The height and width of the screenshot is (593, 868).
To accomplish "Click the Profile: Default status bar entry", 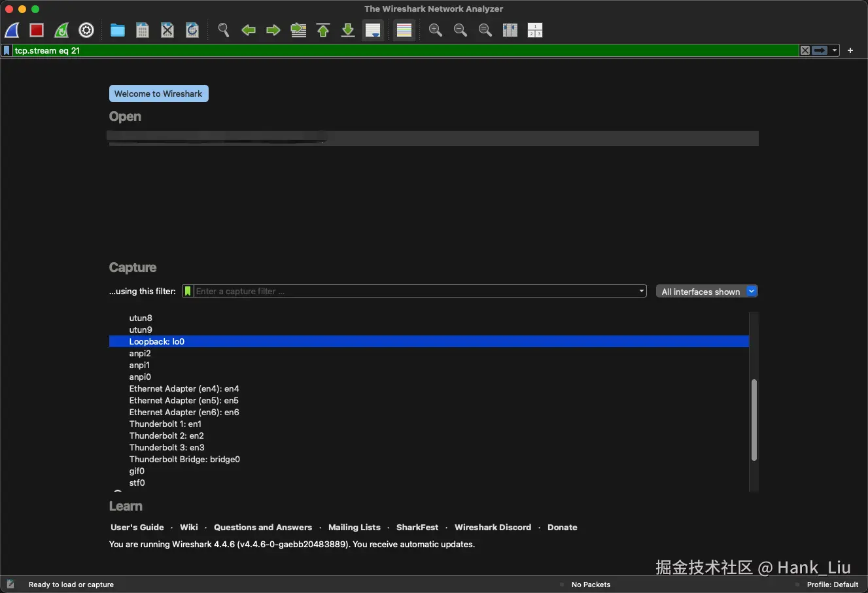I will click(833, 585).
